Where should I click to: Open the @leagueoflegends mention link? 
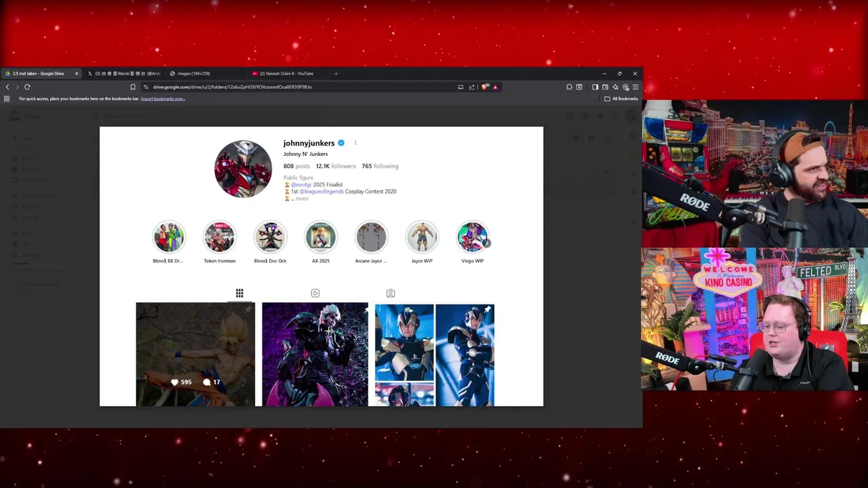pos(321,191)
